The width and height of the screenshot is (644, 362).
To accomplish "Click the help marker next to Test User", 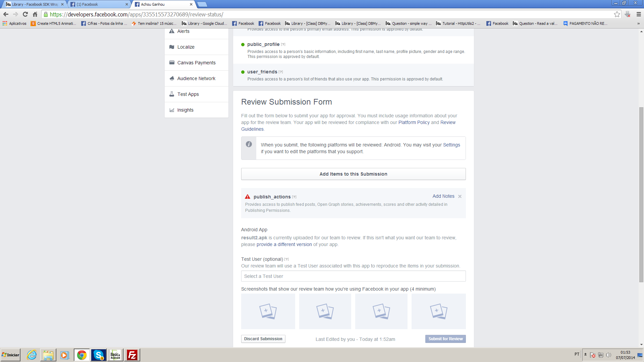I will point(286,259).
